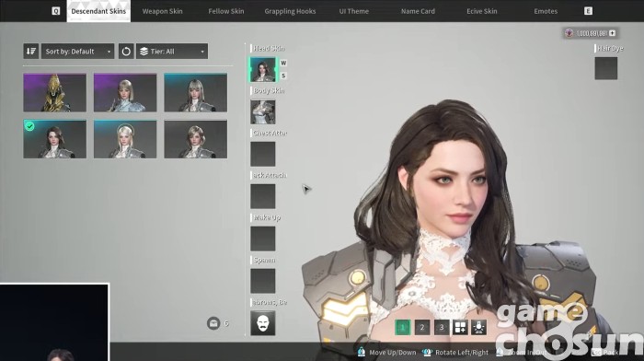Click the E next-tab key icon
The width and height of the screenshot is (644, 361).
pyautogui.click(x=588, y=11)
